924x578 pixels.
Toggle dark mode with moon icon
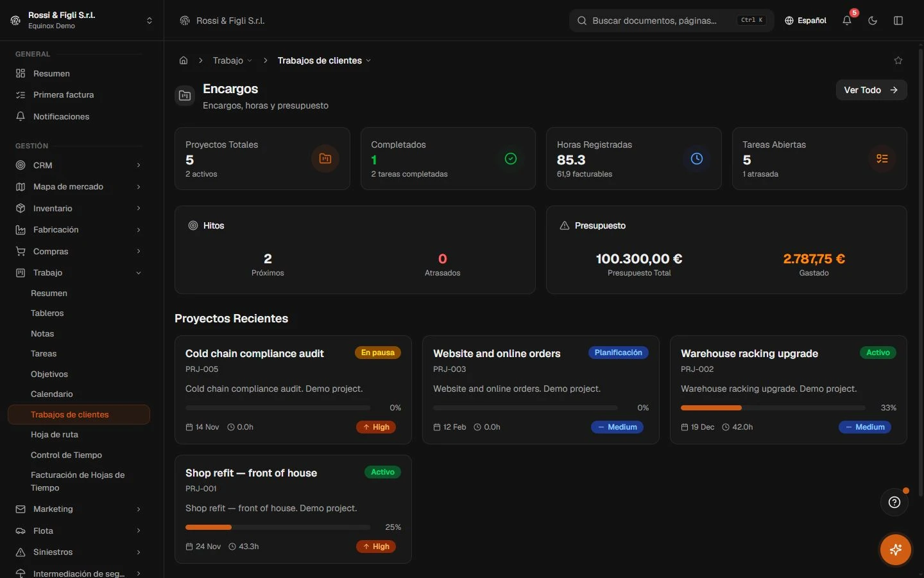pos(873,21)
